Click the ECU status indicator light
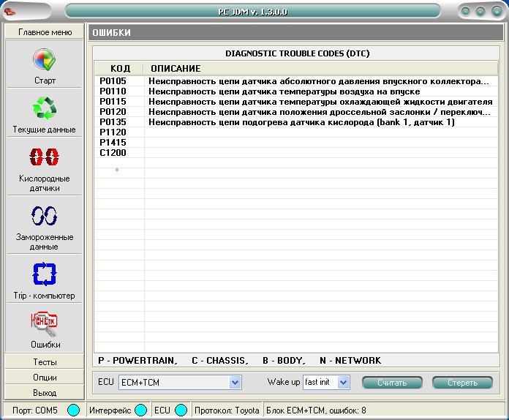This screenshot has width=509, height=420. tap(181, 410)
